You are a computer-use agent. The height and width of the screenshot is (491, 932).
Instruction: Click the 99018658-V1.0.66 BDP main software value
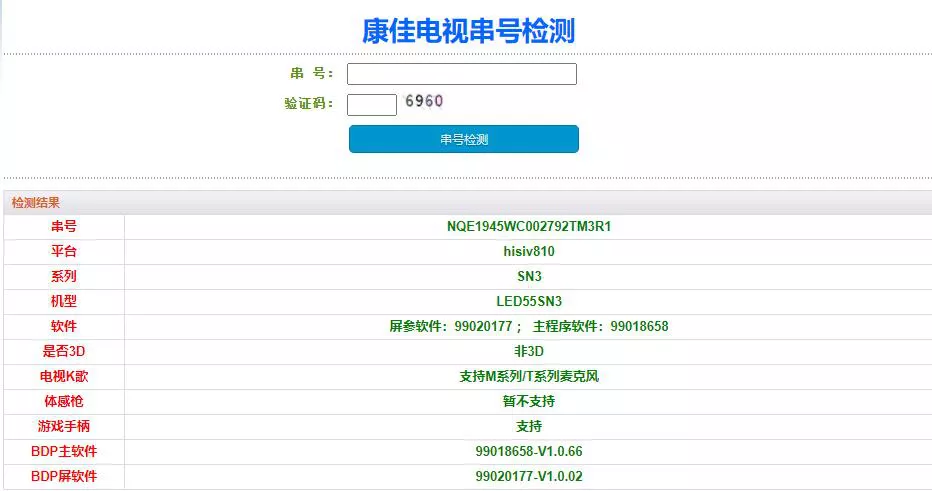click(x=528, y=452)
